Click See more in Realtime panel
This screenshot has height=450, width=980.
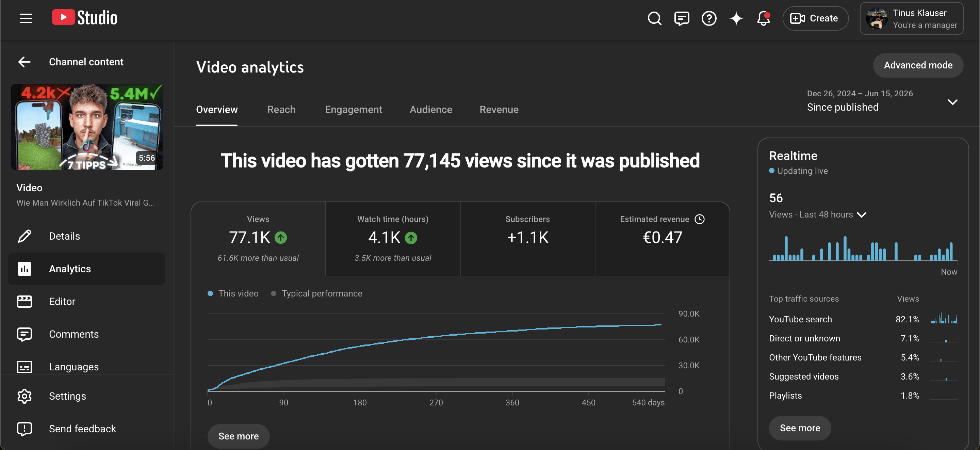point(800,428)
